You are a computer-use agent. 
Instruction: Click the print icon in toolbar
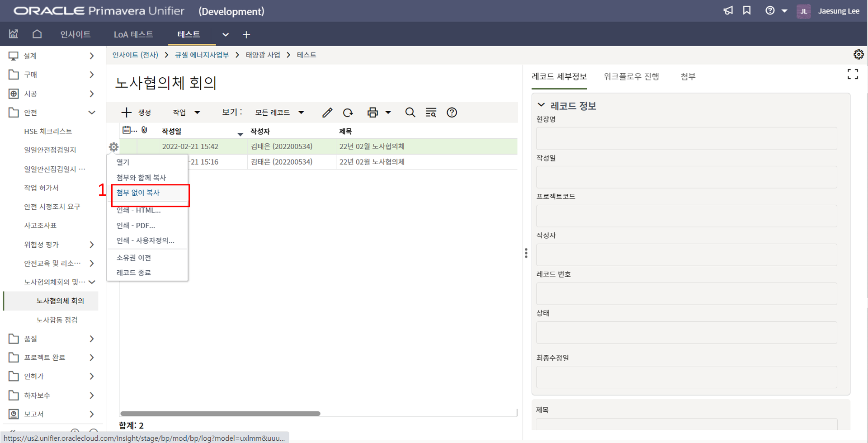pos(373,113)
